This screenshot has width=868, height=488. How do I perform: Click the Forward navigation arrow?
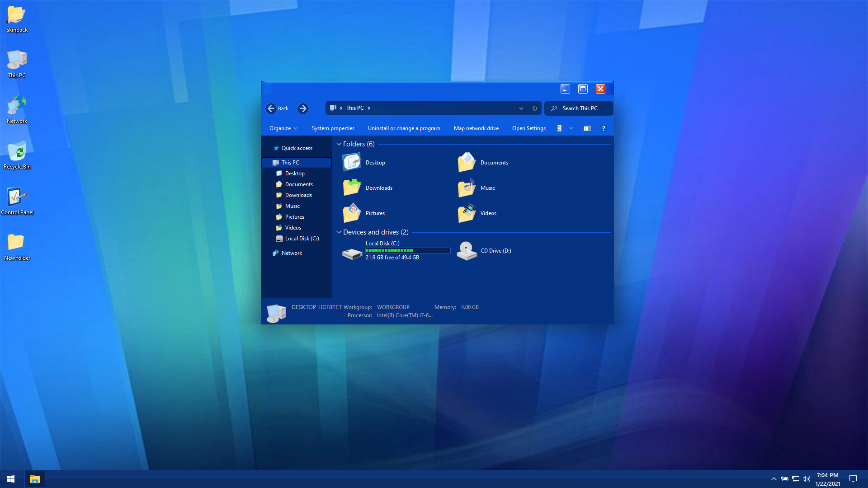coord(303,108)
